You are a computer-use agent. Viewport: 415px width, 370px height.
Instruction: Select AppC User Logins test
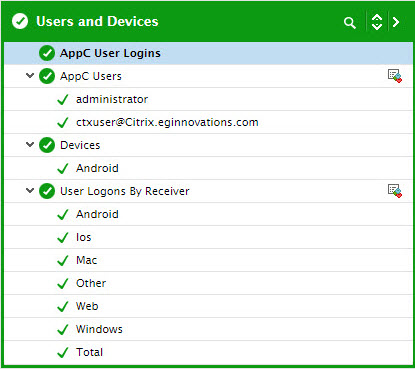[x=110, y=53]
